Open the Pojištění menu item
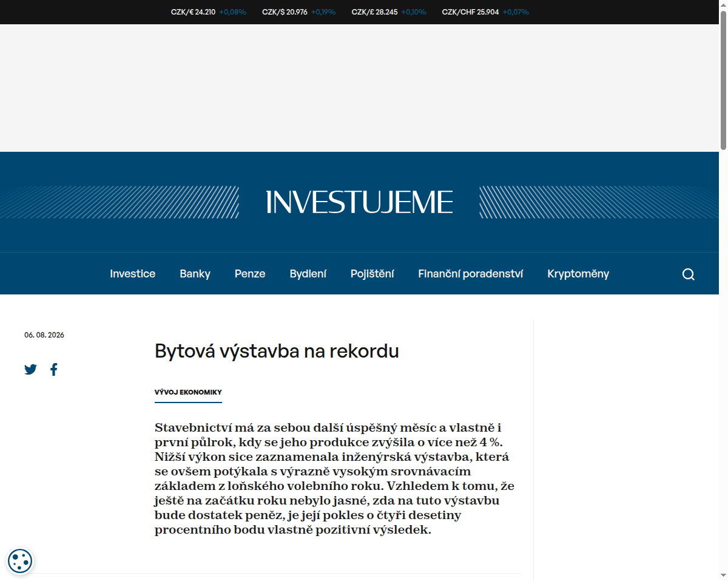 (372, 274)
